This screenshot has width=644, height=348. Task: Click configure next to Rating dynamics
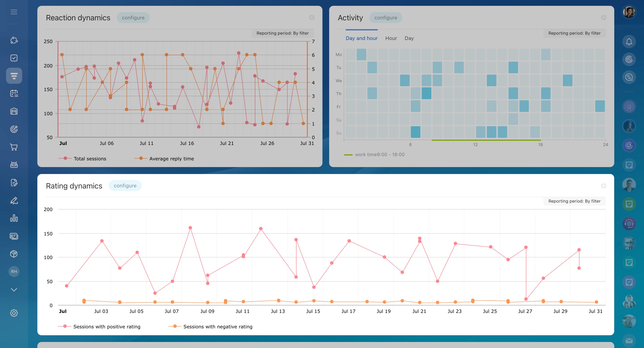125,186
